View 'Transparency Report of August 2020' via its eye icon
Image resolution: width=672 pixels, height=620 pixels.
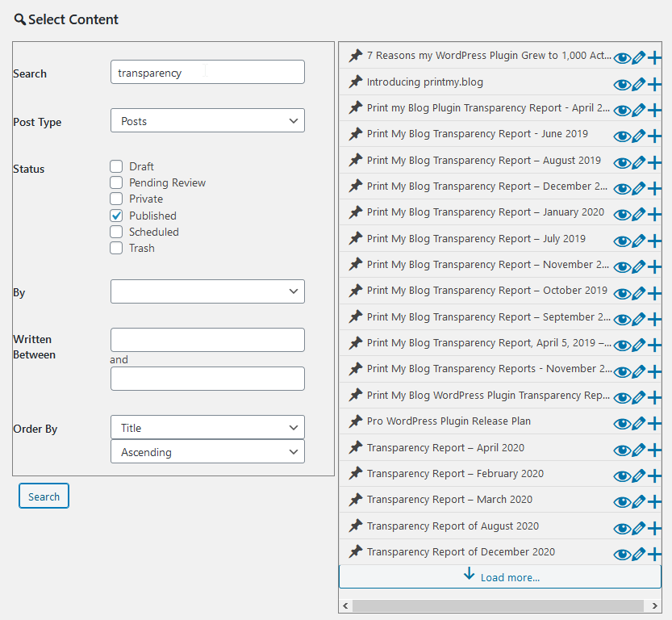click(622, 528)
